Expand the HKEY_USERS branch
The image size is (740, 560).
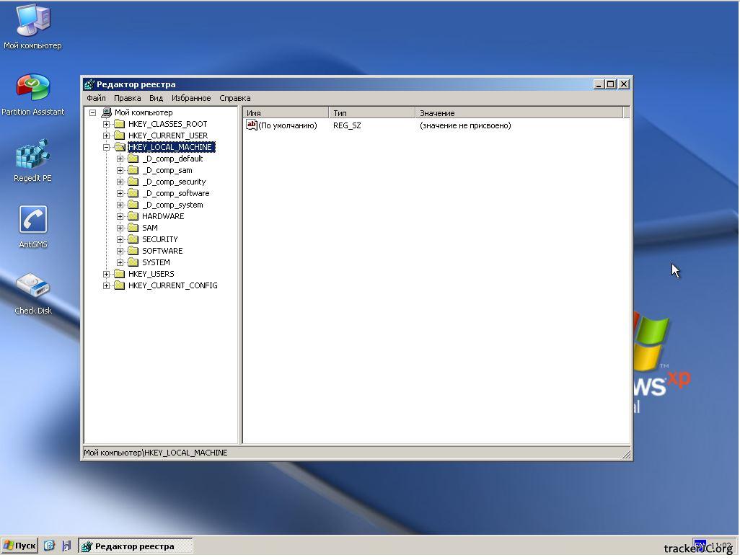107,274
